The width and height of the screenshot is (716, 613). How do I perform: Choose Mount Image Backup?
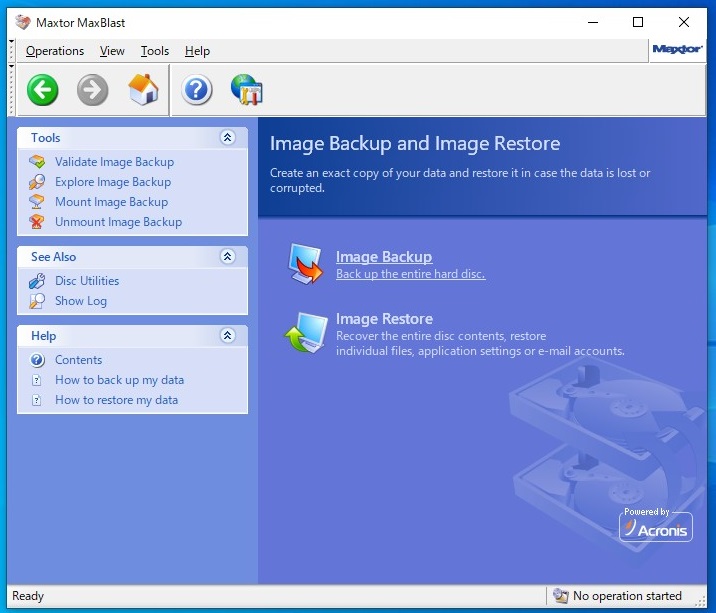pos(111,202)
